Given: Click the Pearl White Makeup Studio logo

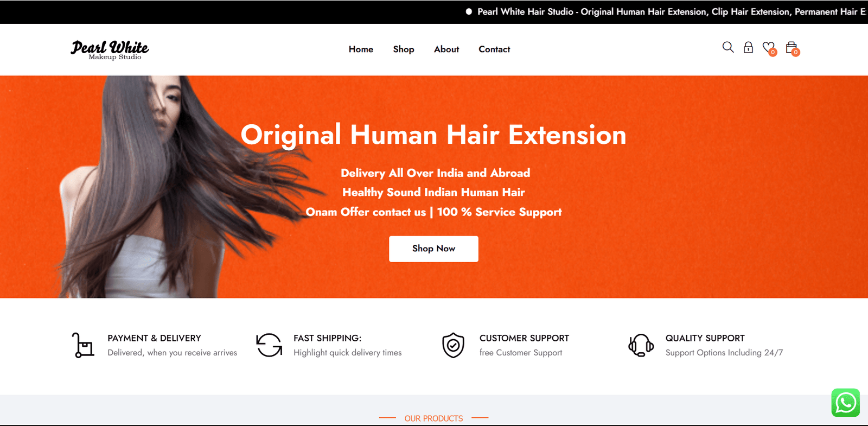Looking at the screenshot, I should [110, 49].
